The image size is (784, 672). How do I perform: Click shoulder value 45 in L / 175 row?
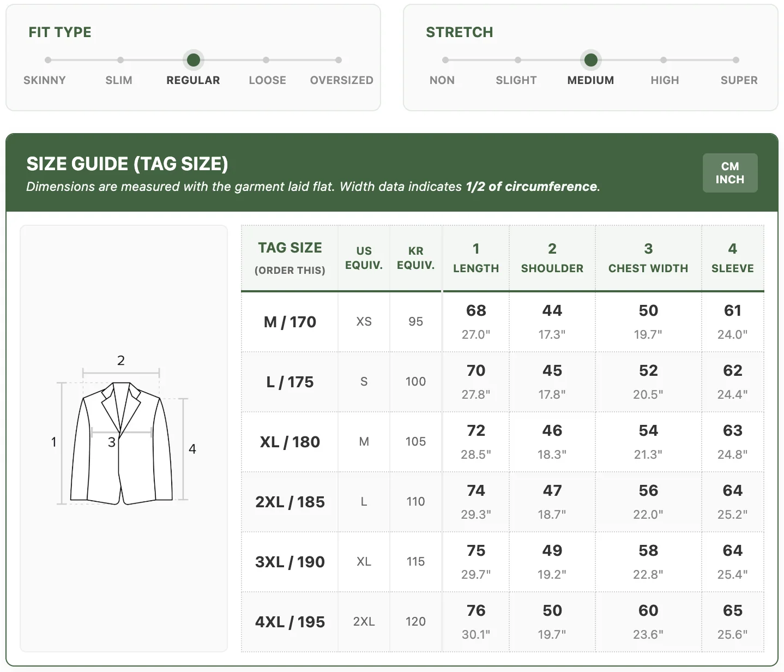(552, 370)
